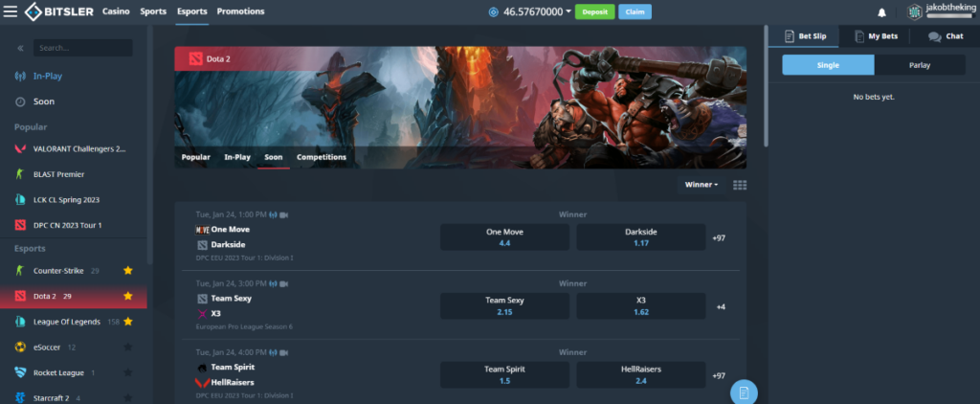Screen dimensions: 980x404
Task: Open the notifications bell
Action: coord(881,12)
